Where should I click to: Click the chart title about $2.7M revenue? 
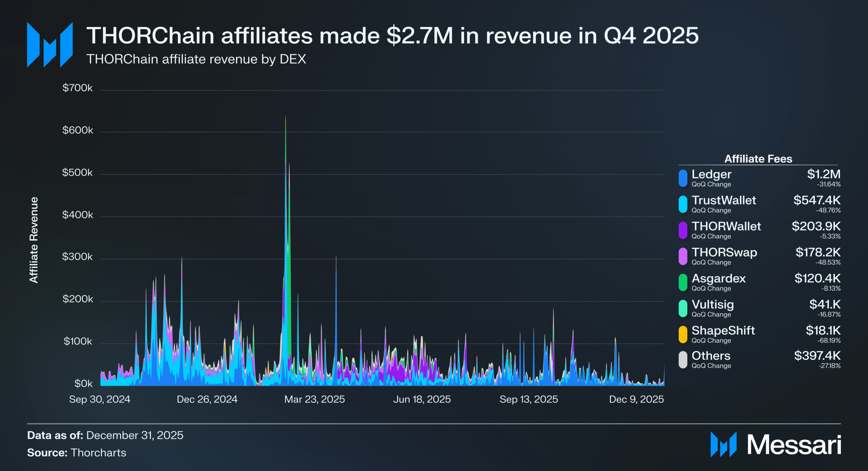(x=392, y=36)
